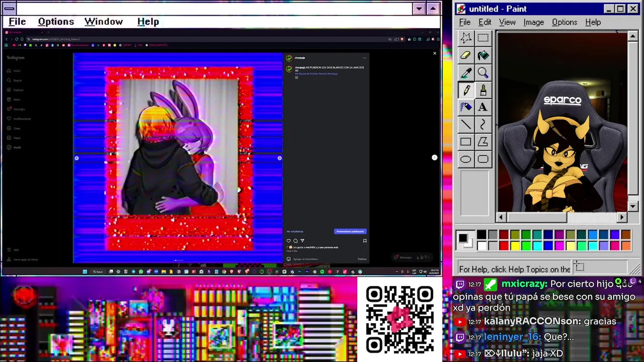This screenshot has height=362, width=644.
Task: Open Image menu in Paint
Action: tap(533, 22)
